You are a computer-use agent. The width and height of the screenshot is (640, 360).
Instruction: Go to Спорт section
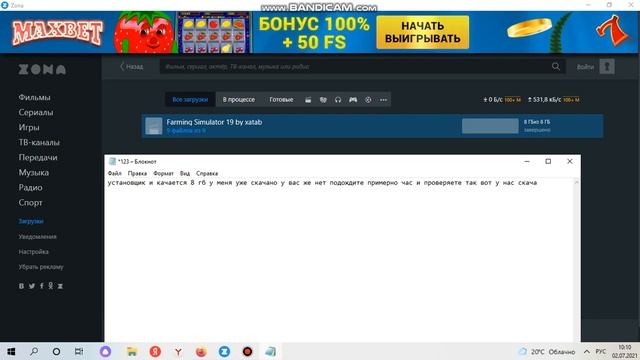[x=30, y=203]
